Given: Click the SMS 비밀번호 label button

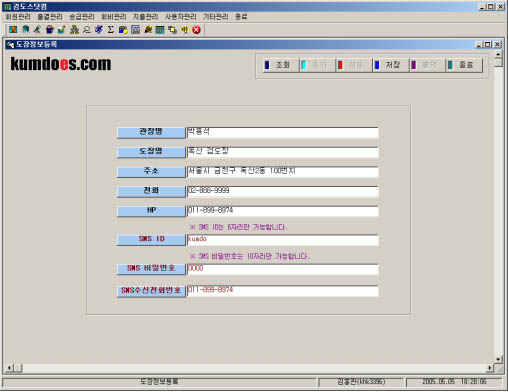Looking at the screenshot, I should coord(151,269).
